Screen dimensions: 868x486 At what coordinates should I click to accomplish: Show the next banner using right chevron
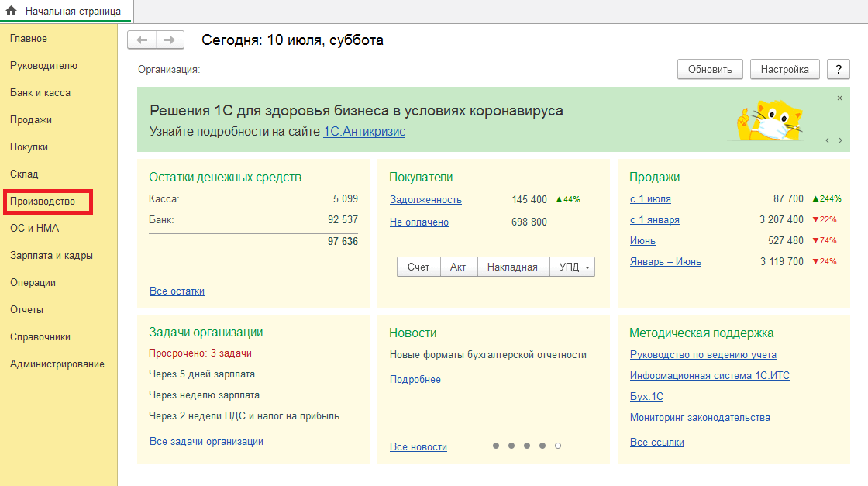click(840, 140)
